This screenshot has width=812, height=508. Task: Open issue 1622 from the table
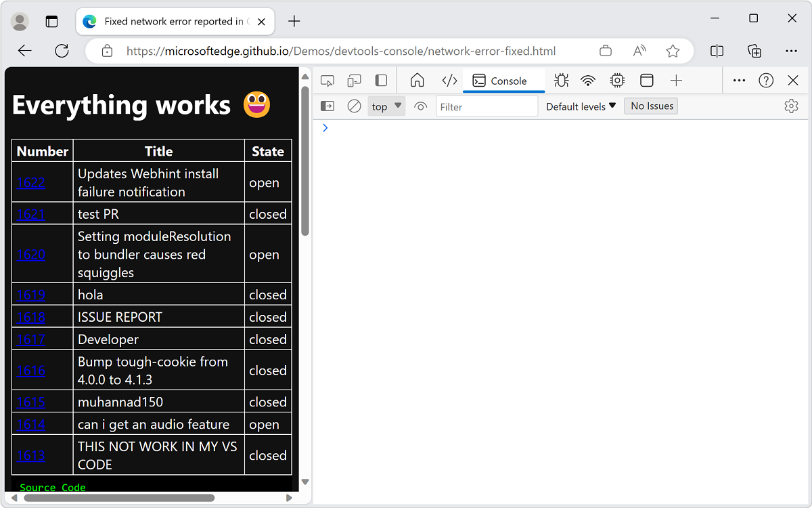click(x=30, y=182)
